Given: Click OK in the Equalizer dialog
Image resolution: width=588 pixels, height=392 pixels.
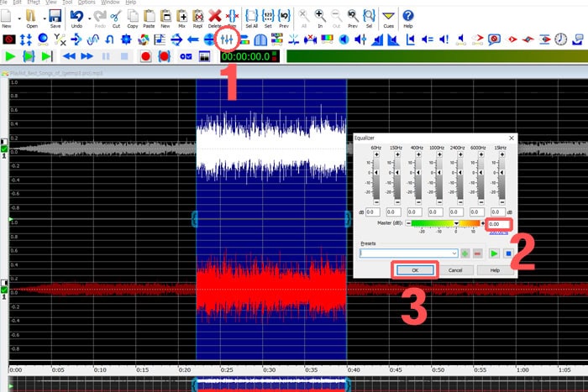Looking at the screenshot, I should [415, 269].
